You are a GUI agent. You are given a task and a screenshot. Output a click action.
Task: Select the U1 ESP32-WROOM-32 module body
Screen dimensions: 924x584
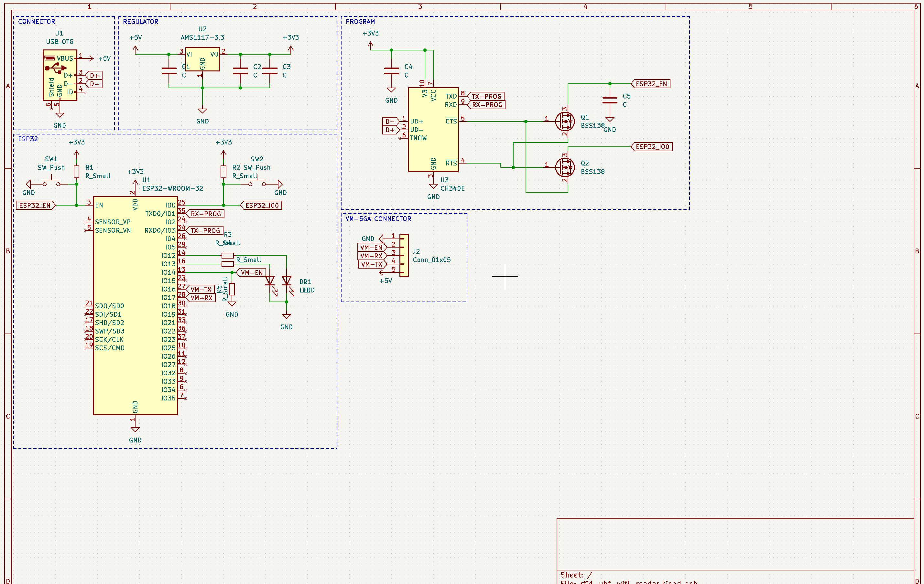pyautogui.click(x=136, y=306)
